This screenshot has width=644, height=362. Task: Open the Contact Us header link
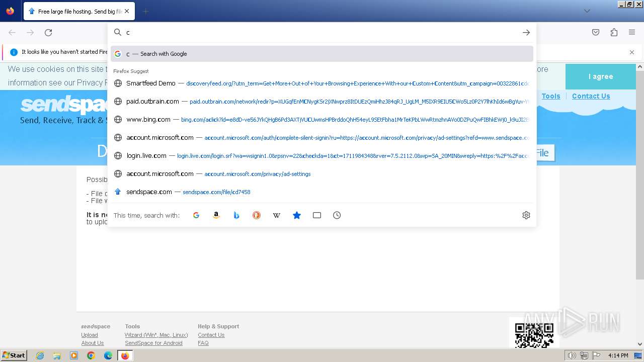(591, 96)
